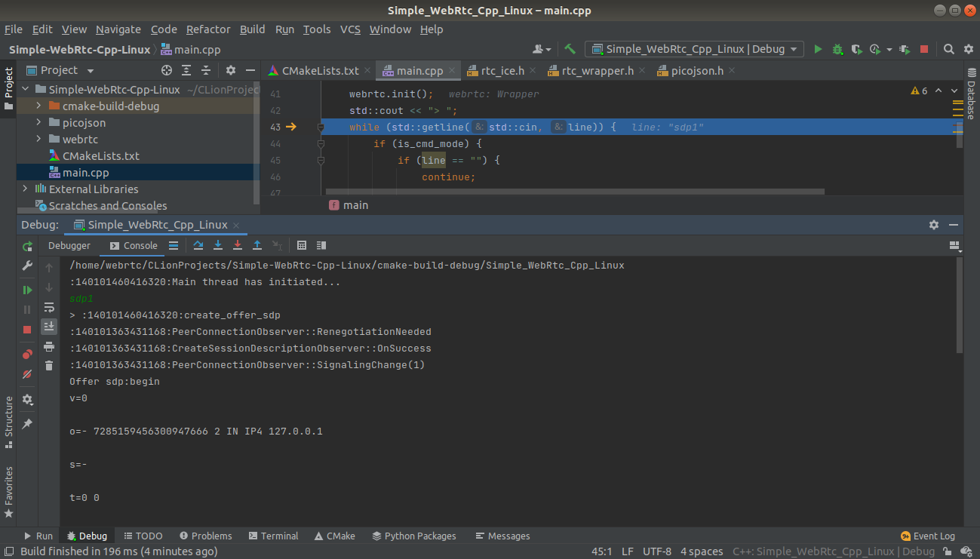Open the profiler dropdown arrow
980x559 pixels.
[889, 49]
